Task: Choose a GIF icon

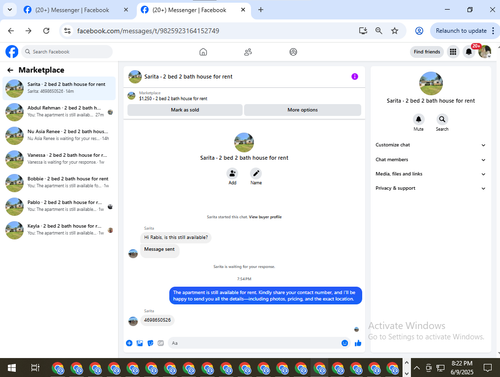Action: coord(161,343)
